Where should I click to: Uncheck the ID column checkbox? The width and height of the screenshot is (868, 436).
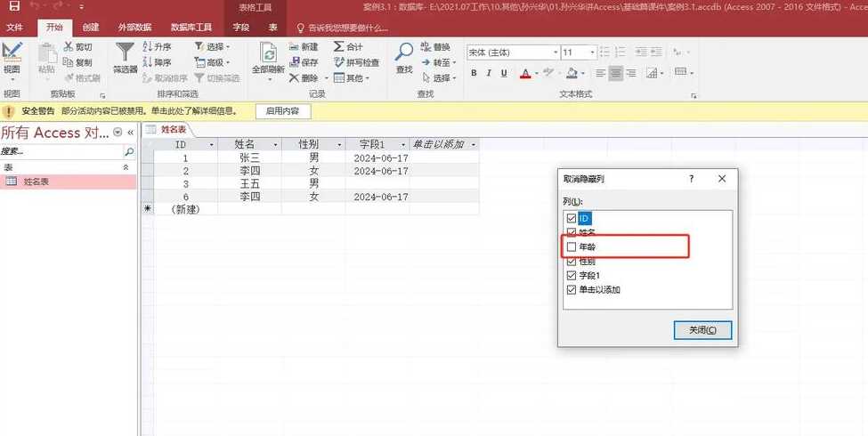point(572,218)
